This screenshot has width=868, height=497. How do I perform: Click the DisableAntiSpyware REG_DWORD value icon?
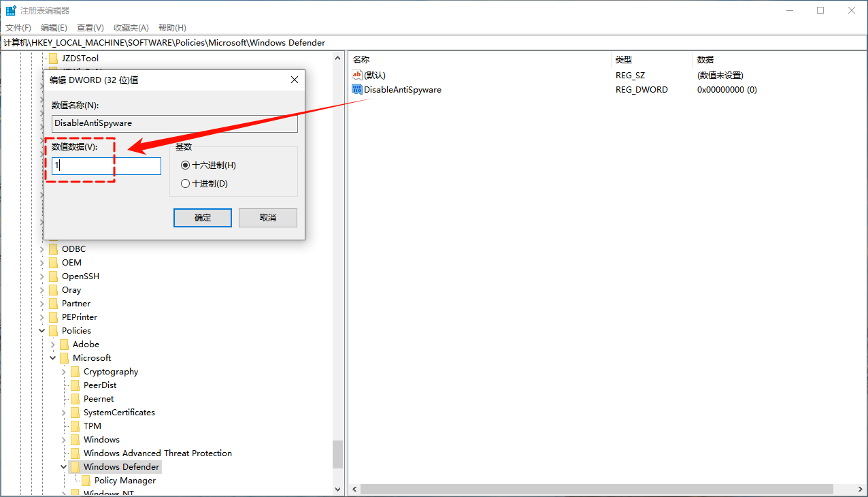pyautogui.click(x=356, y=89)
